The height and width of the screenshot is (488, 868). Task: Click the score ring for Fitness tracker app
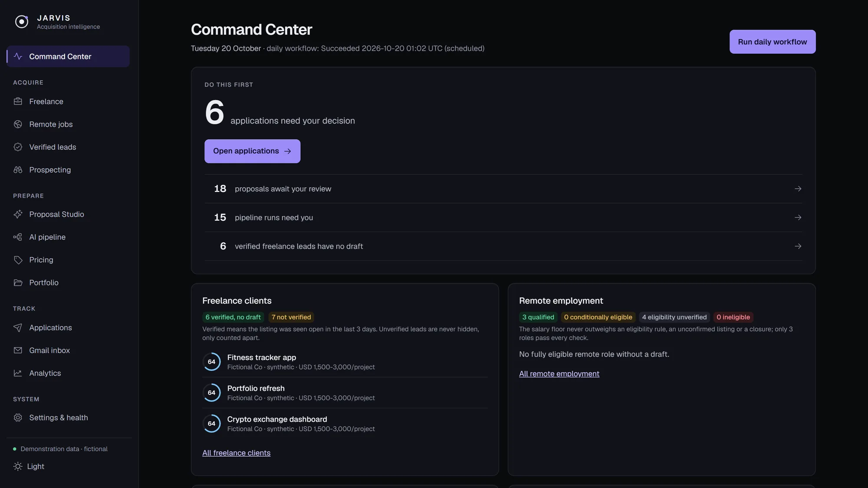(212, 362)
